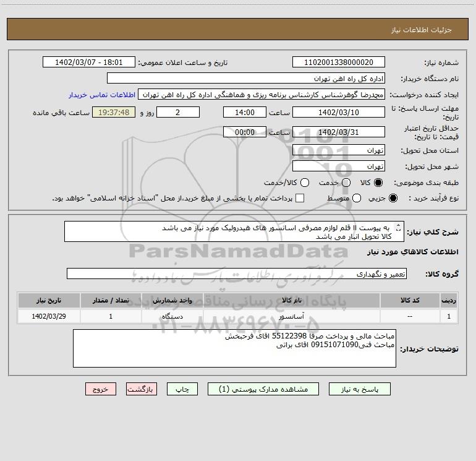Screen dimensions: 476x461
Task: Click the 'تاریخ نیاز' column header
Action: pyautogui.click(x=49, y=300)
